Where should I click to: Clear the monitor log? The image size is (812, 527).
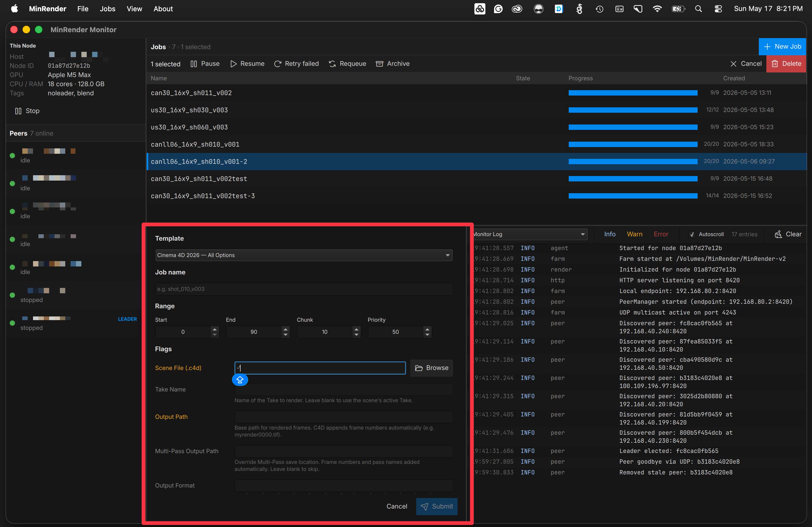pyautogui.click(x=788, y=234)
